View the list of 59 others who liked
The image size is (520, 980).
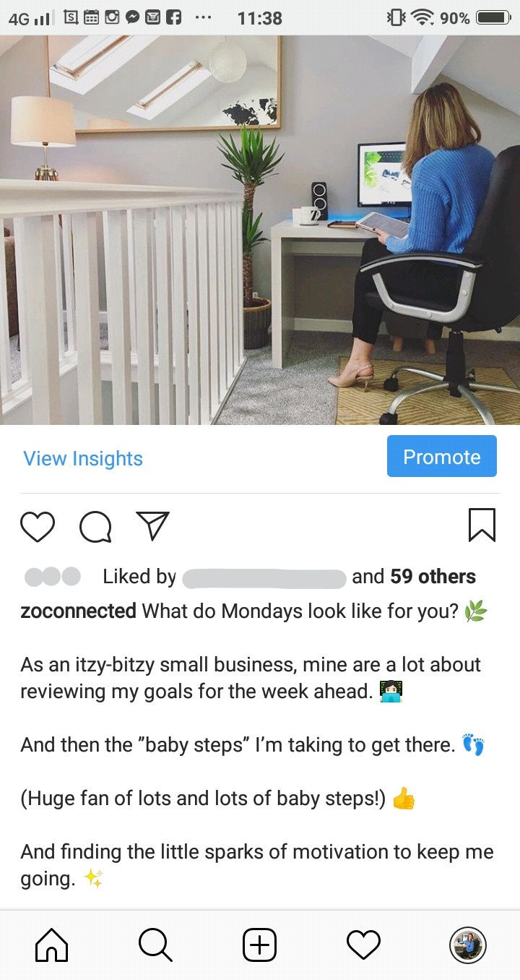click(433, 576)
